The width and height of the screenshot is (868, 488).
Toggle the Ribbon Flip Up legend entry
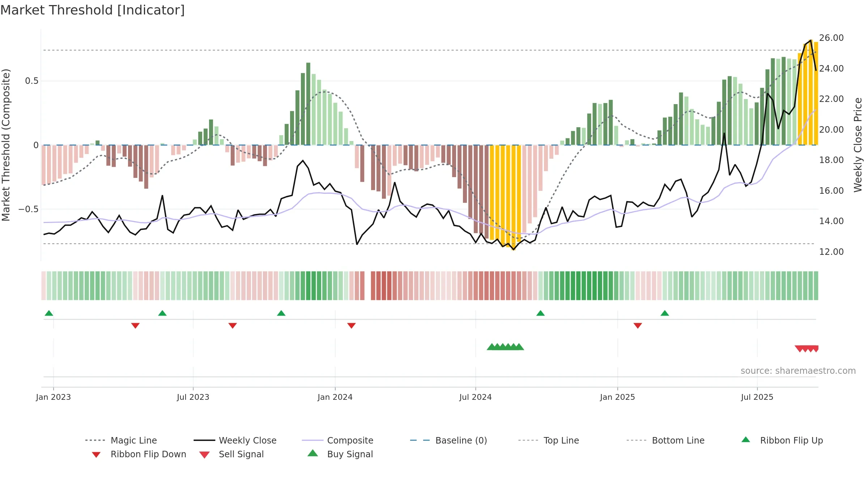[782, 440]
